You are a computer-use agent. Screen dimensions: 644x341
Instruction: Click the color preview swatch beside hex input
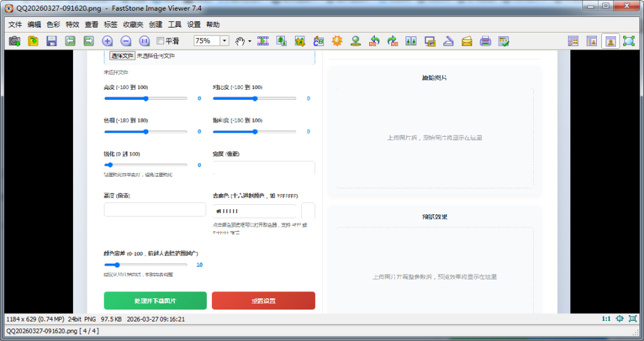(x=308, y=211)
